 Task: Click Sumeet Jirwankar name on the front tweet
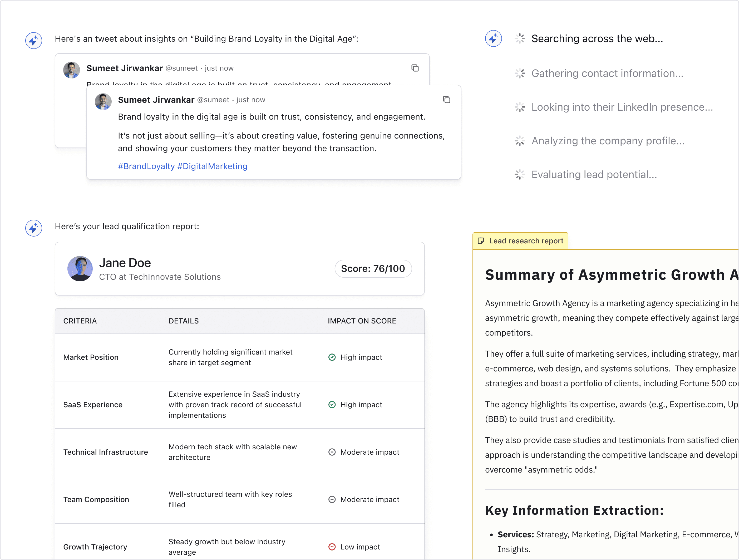(156, 100)
